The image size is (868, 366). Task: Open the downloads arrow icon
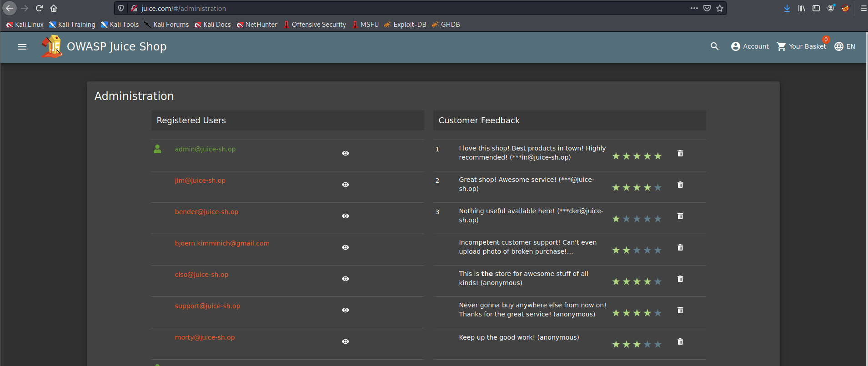(787, 8)
